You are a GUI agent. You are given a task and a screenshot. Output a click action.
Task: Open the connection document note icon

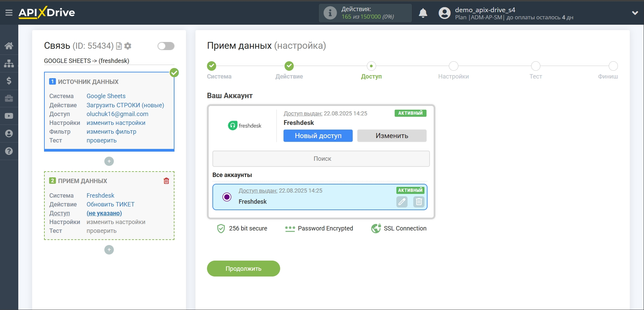point(119,46)
